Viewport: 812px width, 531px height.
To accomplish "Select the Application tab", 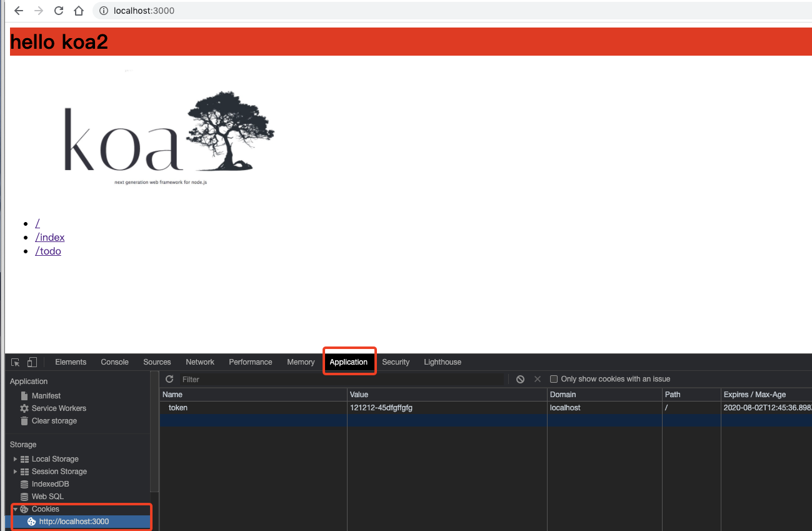I will point(349,362).
